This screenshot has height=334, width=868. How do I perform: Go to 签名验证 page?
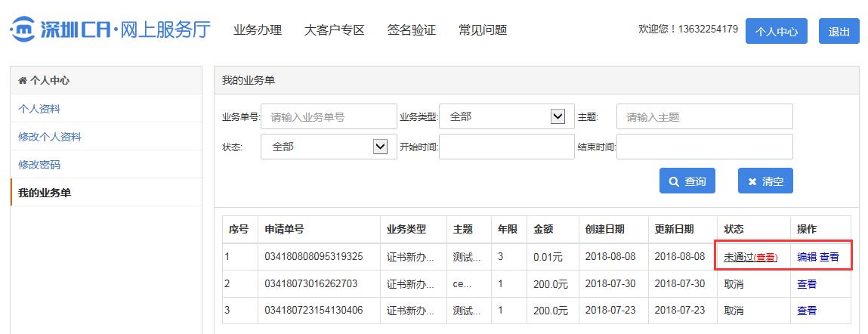tap(411, 30)
